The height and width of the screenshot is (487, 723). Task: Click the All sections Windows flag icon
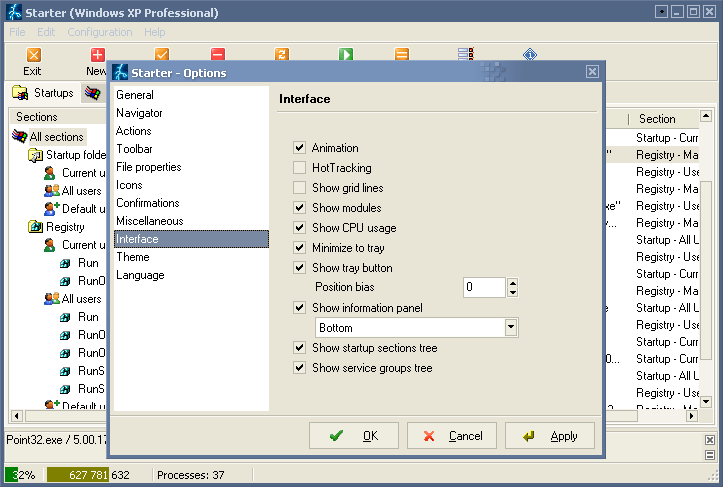pos(19,137)
